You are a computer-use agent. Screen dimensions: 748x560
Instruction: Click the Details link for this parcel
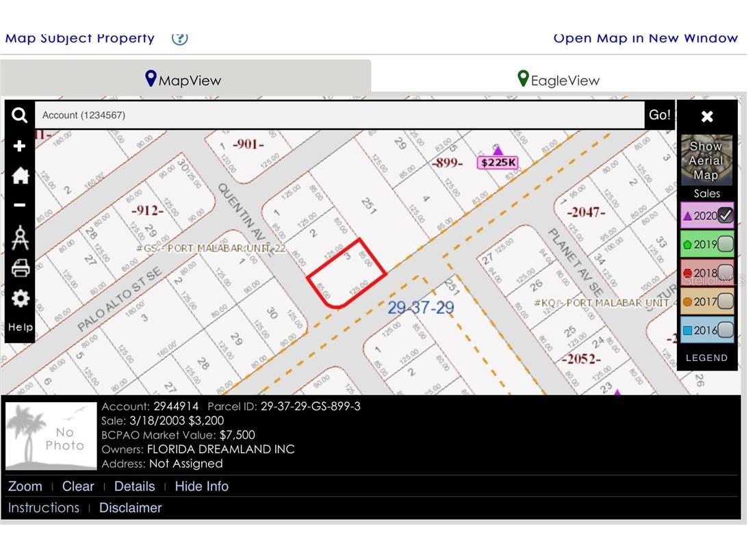pyautogui.click(x=134, y=486)
